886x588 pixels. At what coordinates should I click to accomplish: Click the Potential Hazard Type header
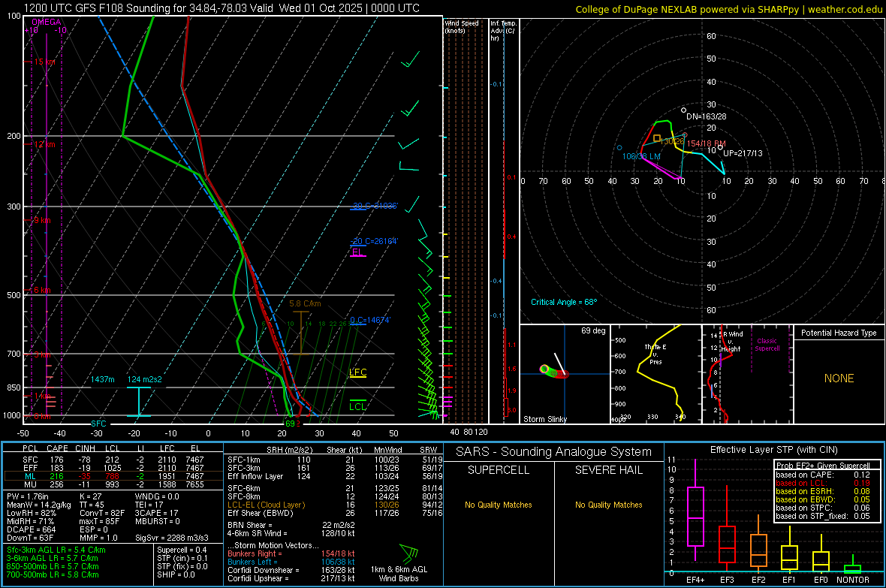pyautogui.click(x=839, y=333)
